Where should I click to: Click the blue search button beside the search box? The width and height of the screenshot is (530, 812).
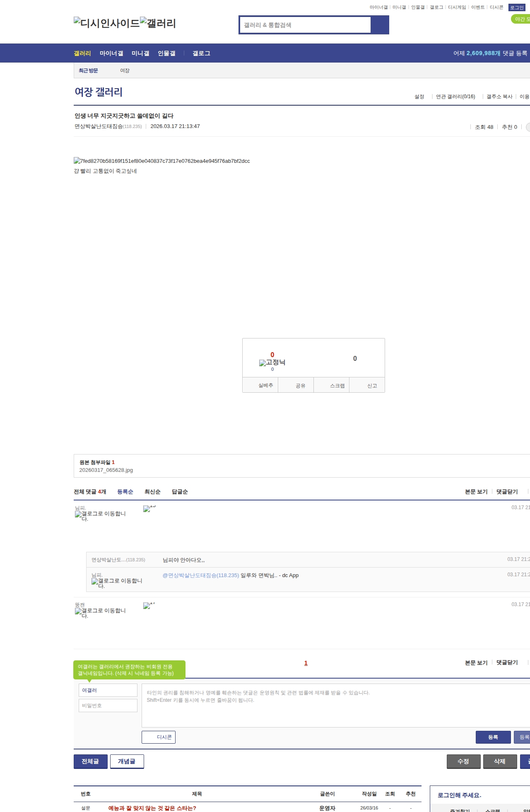[380, 25]
